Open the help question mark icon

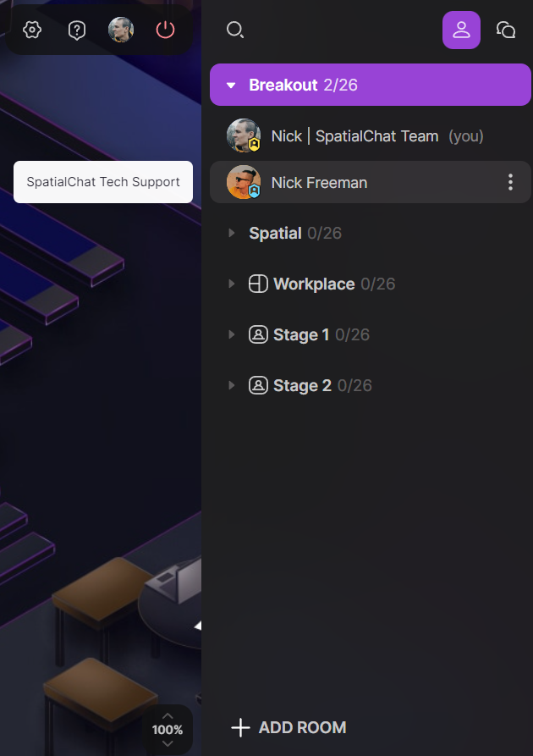pyautogui.click(x=77, y=30)
